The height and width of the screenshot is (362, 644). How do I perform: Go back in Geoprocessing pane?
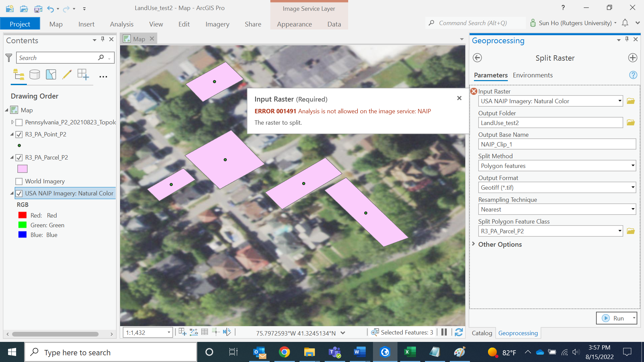(x=477, y=58)
